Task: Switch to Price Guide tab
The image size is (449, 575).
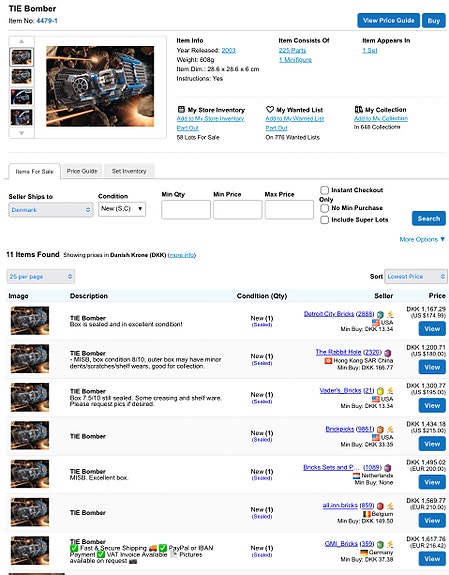Action: click(x=82, y=171)
